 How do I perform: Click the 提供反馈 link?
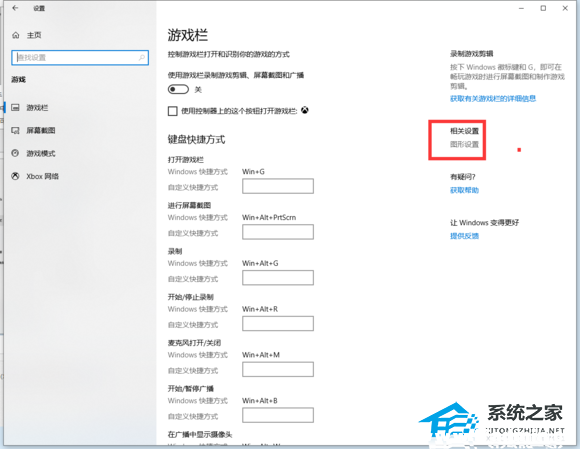click(x=464, y=236)
